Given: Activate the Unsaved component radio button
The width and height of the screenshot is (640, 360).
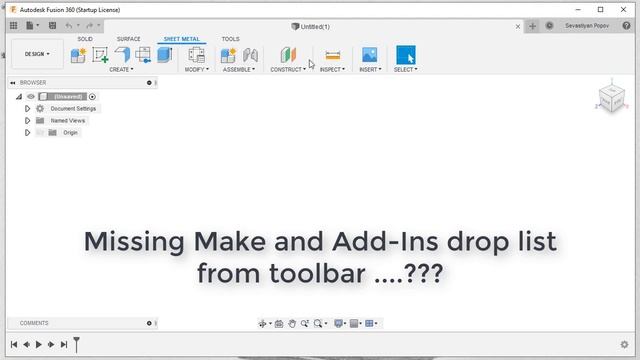Looking at the screenshot, I should [92, 97].
